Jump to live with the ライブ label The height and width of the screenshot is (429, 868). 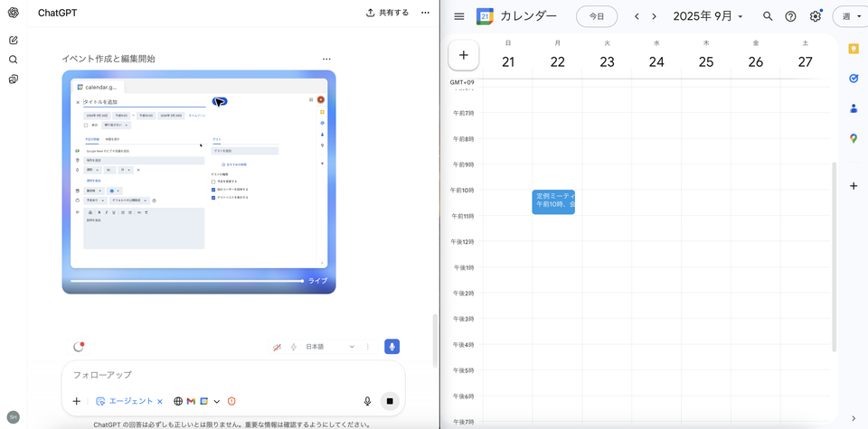coord(317,281)
